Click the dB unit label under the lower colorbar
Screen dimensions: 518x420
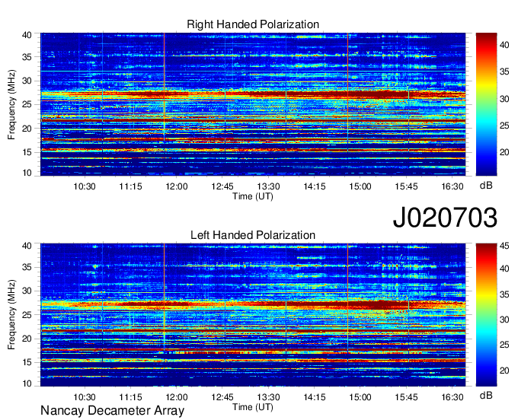(x=486, y=395)
